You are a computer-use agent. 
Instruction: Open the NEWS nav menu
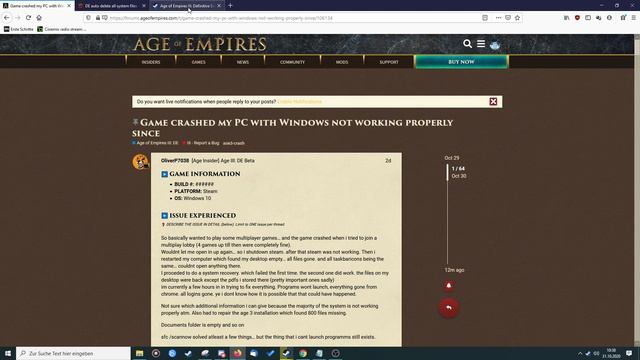coord(243,62)
